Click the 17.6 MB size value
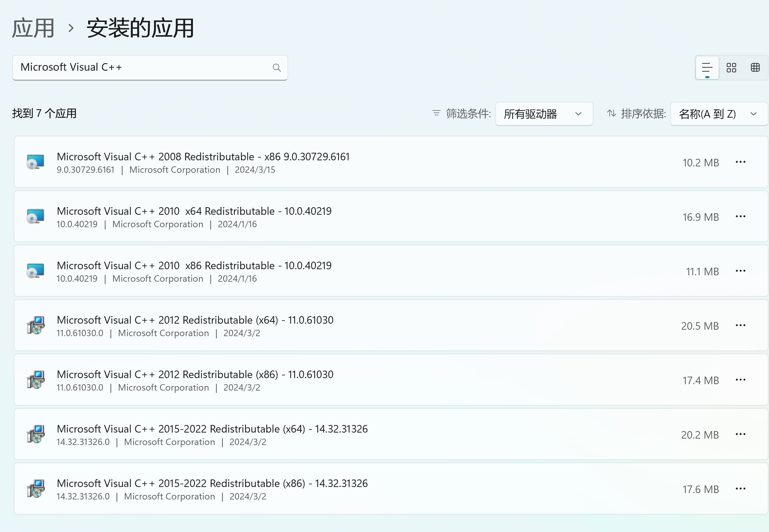 (x=701, y=489)
